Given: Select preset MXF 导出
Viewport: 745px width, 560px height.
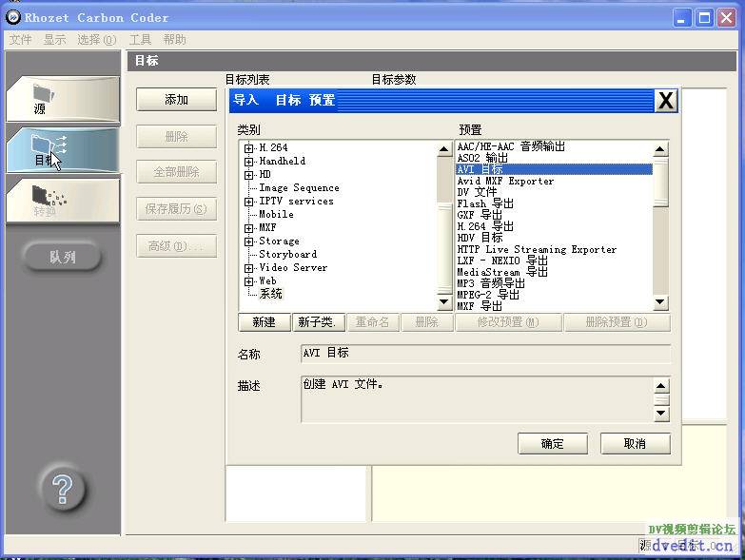Looking at the screenshot, I should (x=480, y=306).
